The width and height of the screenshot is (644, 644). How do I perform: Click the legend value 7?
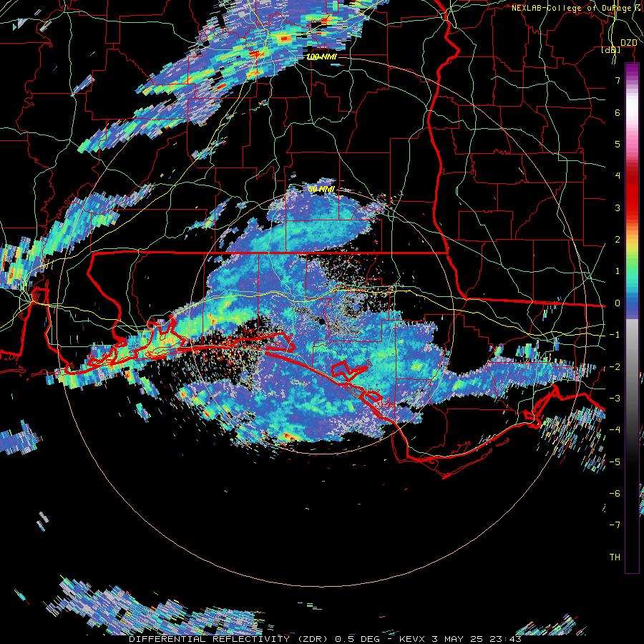[x=618, y=80]
